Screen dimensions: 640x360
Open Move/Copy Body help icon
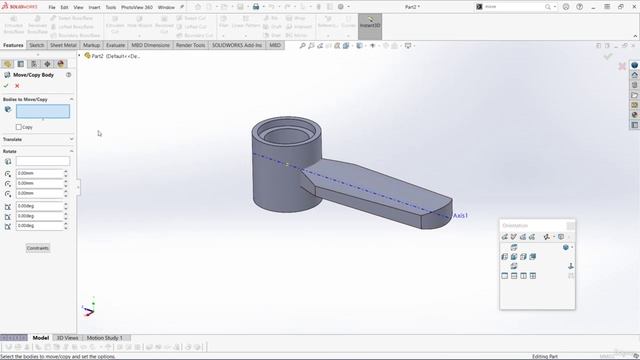click(x=69, y=75)
